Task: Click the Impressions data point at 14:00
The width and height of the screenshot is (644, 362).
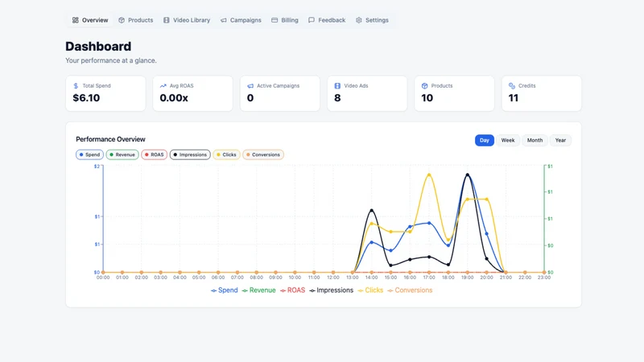Action: [x=372, y=211]
